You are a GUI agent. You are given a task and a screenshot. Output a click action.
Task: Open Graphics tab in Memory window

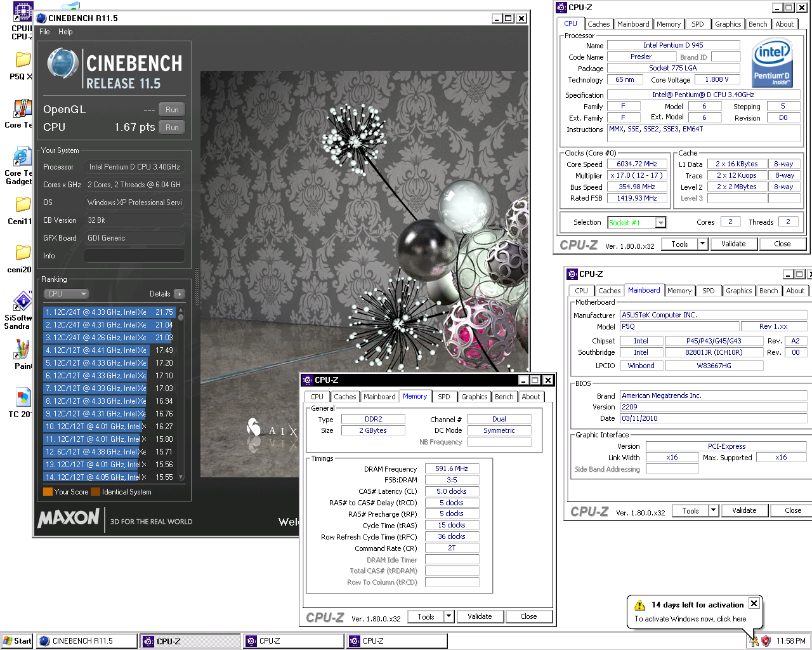point(475,397)
